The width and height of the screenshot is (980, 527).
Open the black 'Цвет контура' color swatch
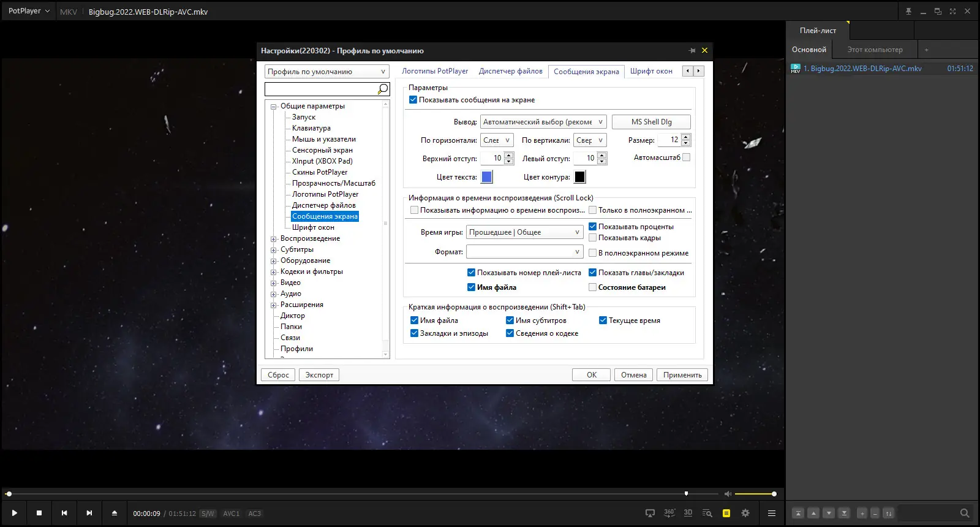(579, 177)
